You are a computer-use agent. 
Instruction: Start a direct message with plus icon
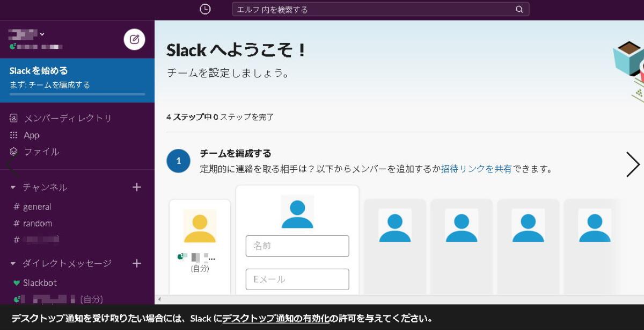[137, 263]
